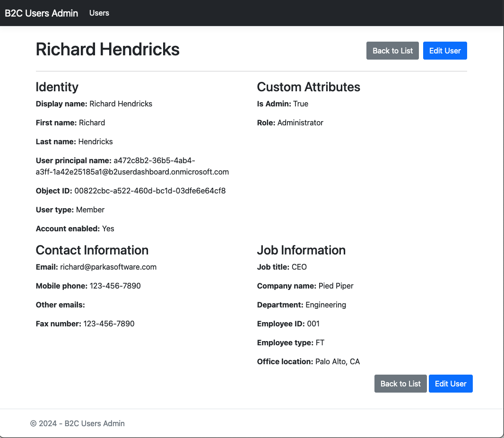
Task: Go to the Users nav item
Action: pyautogui.click(x=99, y=13)
